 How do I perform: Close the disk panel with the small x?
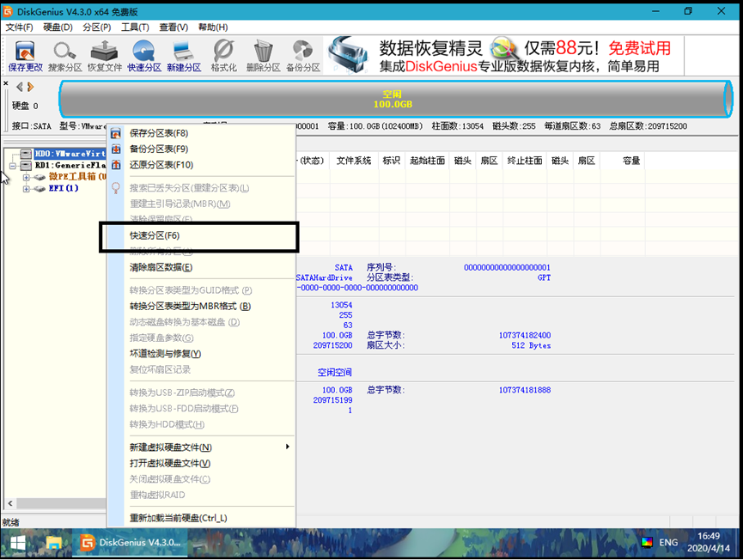click(x=6, y=83)
